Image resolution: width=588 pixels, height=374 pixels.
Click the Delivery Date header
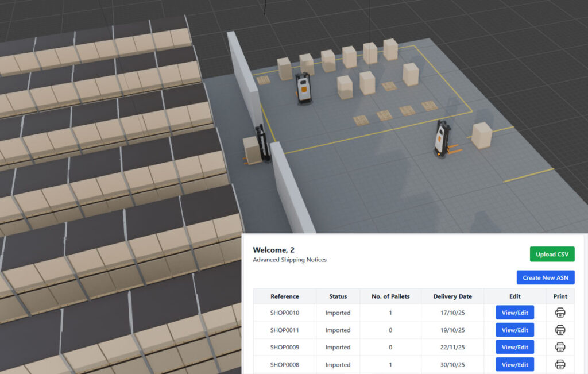point(453,296)
